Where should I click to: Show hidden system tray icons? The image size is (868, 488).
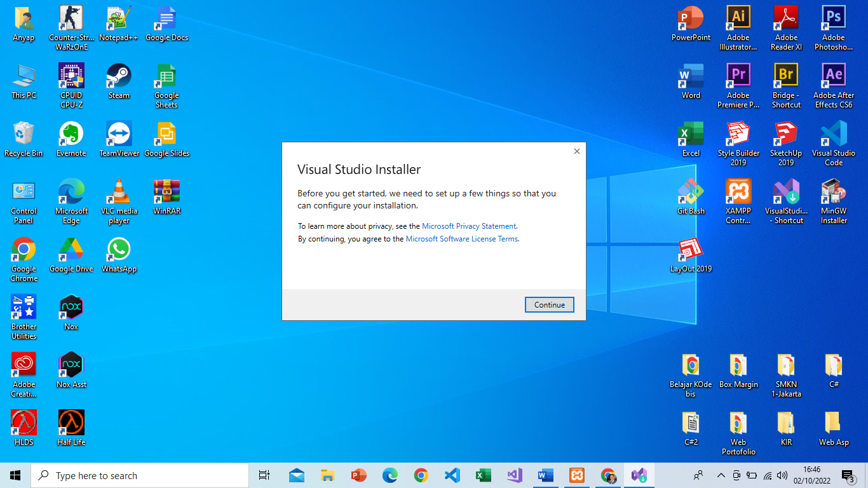point(721,475)
